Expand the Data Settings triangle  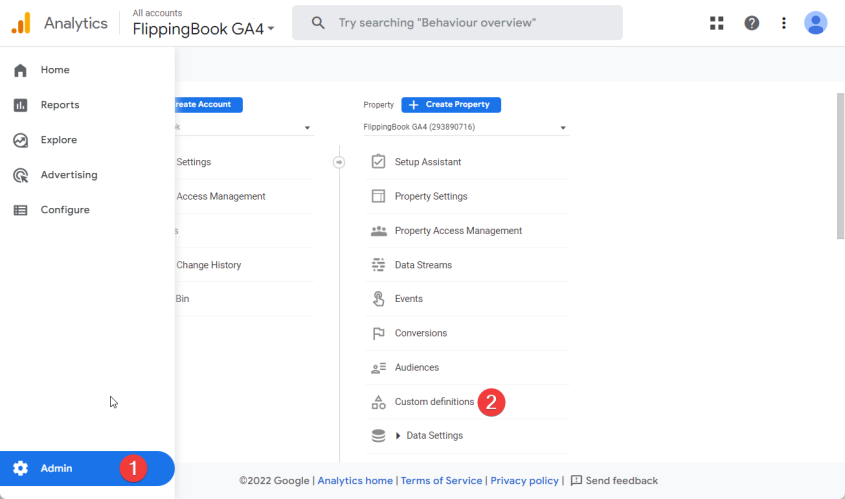(x=398, y=435)
